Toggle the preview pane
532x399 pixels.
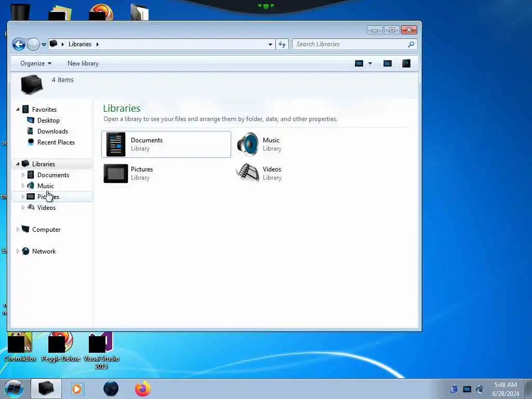coord(388,63)
